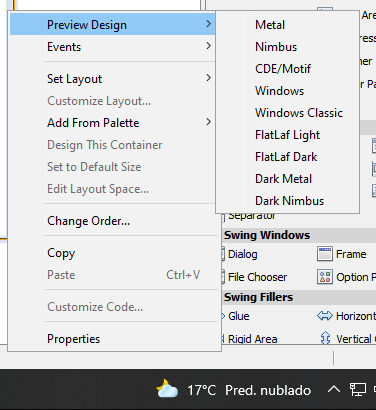Viewport: 376px width, 410px height.
Task: Open the Preview Design submenu
Action: [112, 24]
